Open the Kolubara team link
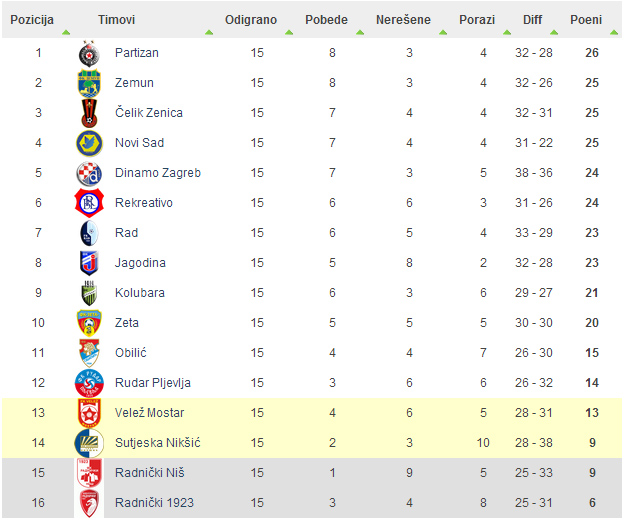 pos(140,293)
